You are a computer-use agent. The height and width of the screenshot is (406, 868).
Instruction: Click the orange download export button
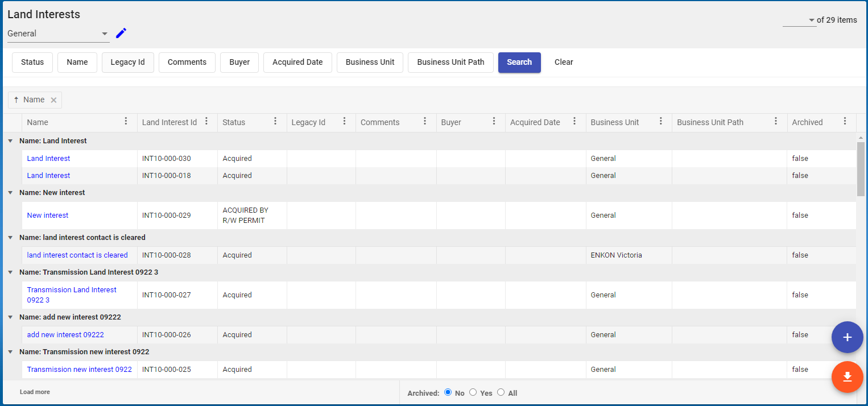tap(847, 377)
